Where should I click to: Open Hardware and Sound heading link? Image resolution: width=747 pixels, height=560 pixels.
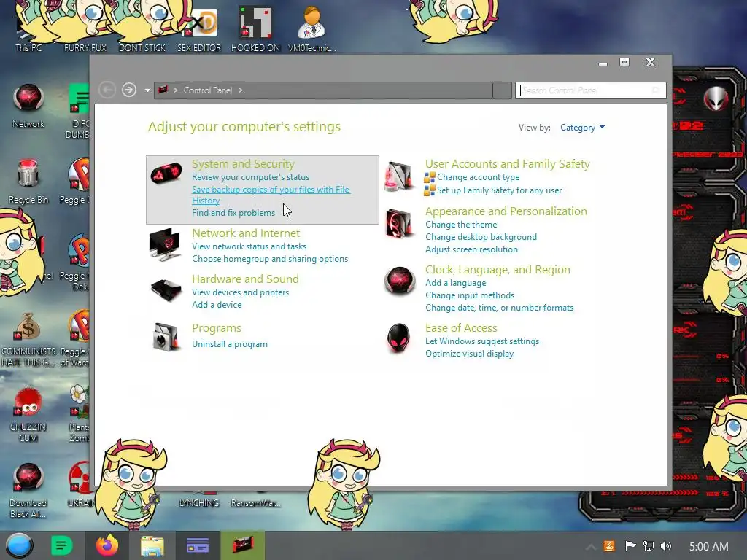pyautogui.click(x=245, y=279)
